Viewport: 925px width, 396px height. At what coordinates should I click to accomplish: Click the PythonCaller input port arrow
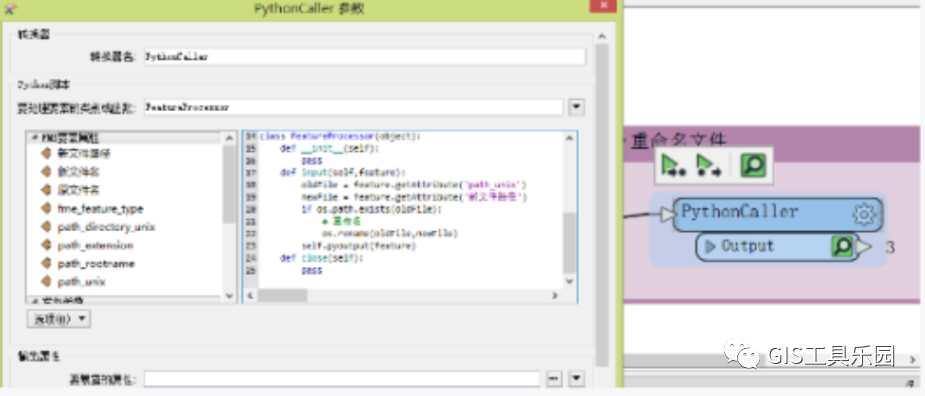[x=667, y=215]
